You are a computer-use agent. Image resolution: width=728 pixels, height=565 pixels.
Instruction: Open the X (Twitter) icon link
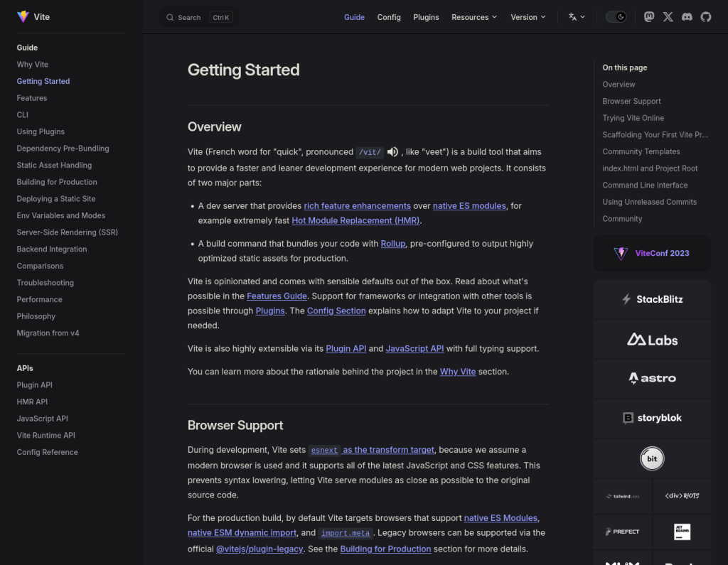pos(668,17)
